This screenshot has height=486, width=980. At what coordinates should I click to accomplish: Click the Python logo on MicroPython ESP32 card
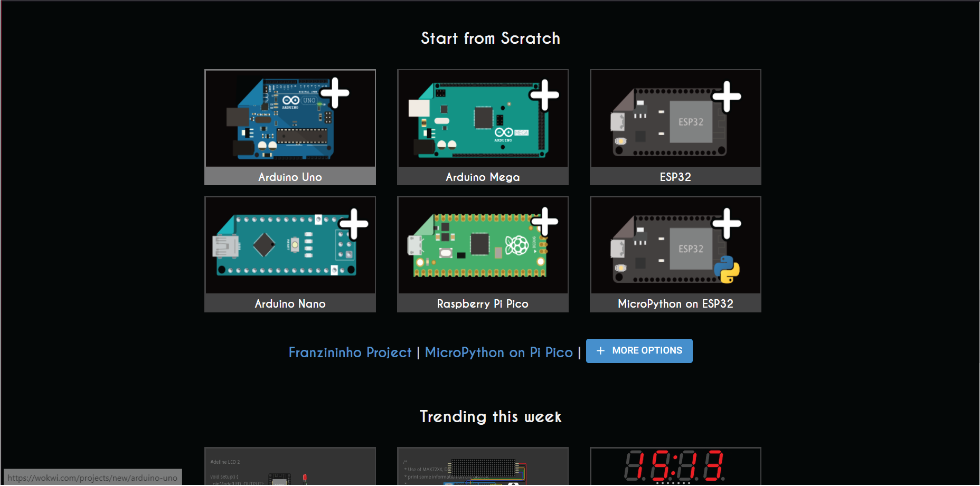pos(727,270)
